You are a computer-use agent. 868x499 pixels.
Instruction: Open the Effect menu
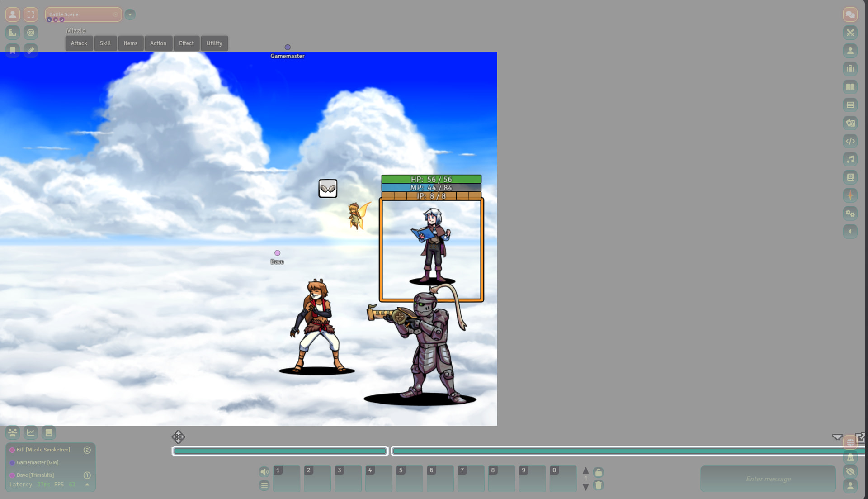click(x=186, y=43)
